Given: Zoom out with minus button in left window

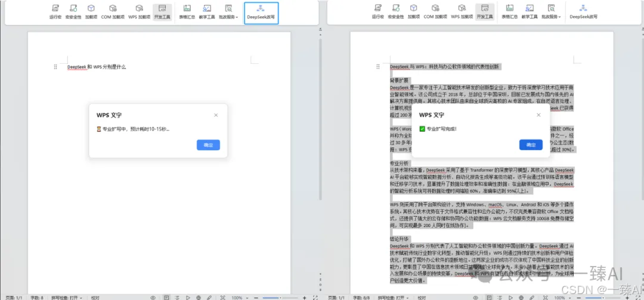Looking at the screenshot, I should click(256, 297).
